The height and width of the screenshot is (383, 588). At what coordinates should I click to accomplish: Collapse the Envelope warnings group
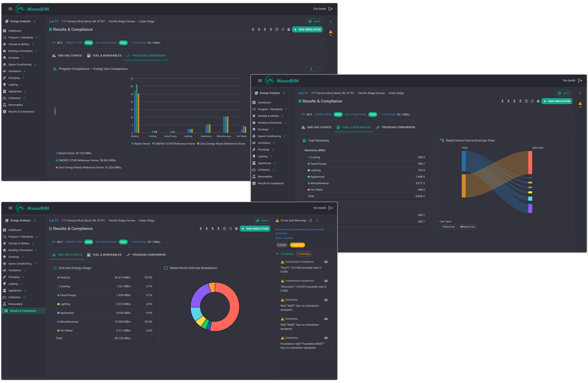pos(277,254)
